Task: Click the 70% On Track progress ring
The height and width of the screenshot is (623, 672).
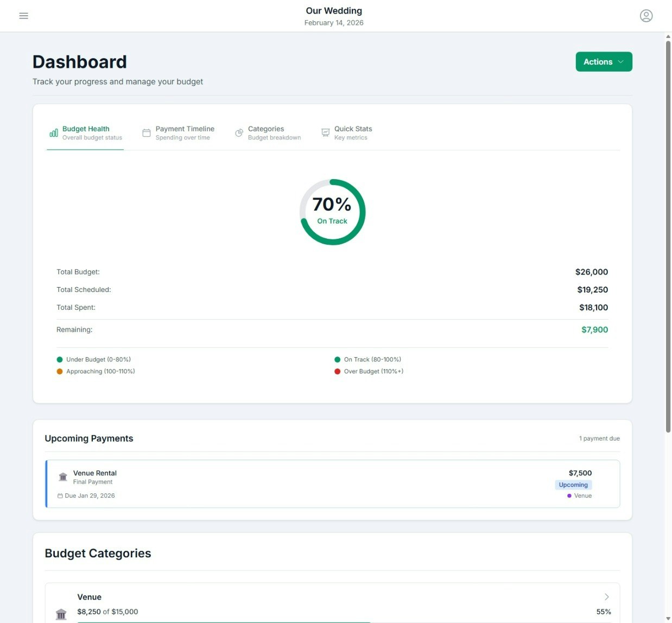Action: click(x=332, y=212)
